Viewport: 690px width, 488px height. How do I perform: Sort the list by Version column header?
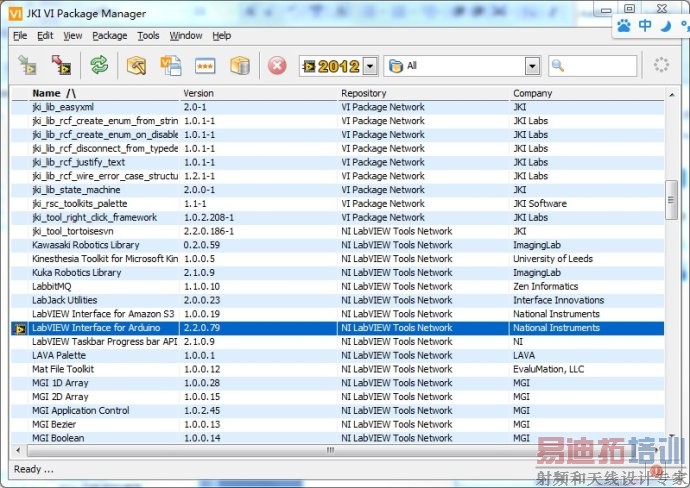click(x=198, y=93)
